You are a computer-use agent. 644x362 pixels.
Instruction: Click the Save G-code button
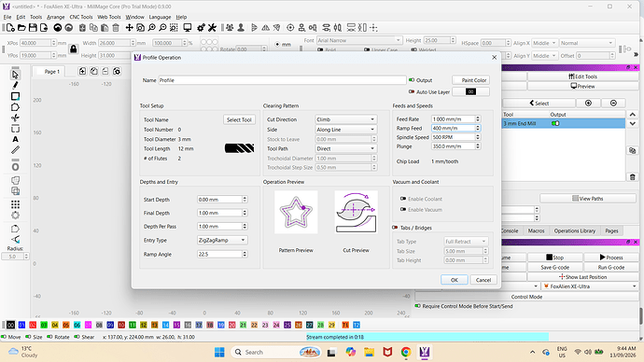[x=555, y=267]
